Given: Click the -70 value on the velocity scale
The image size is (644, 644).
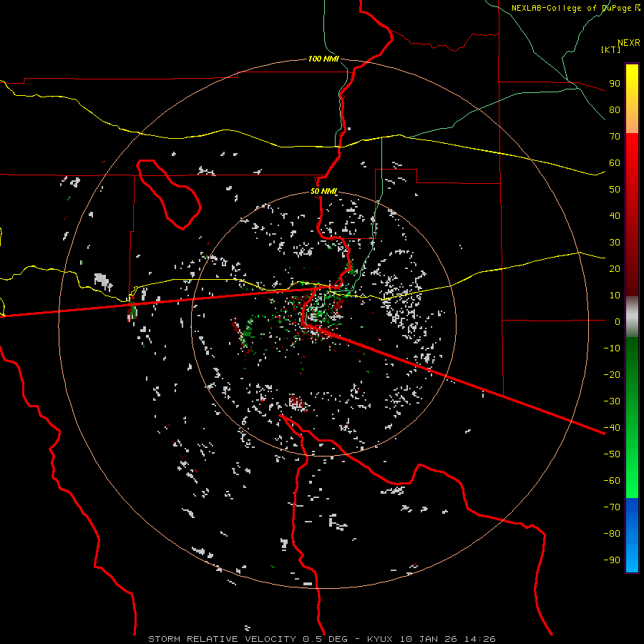Looking at the screenshot, I should (612, 507).
